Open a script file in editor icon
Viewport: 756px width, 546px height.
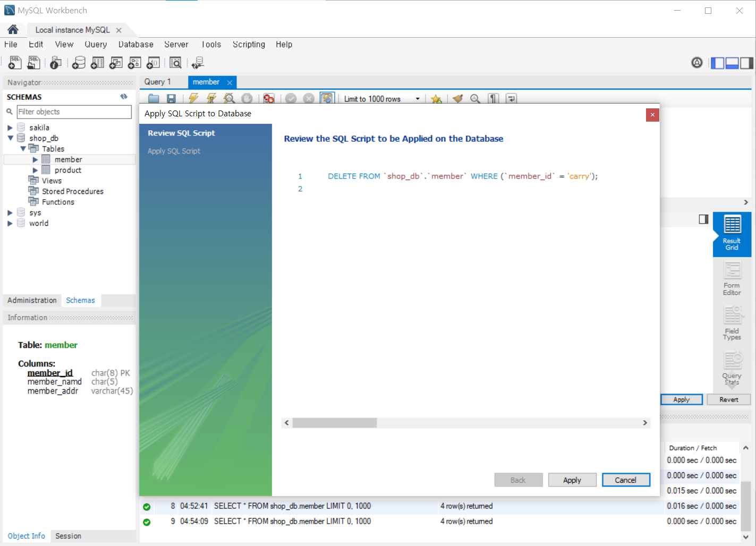[154, 99]
